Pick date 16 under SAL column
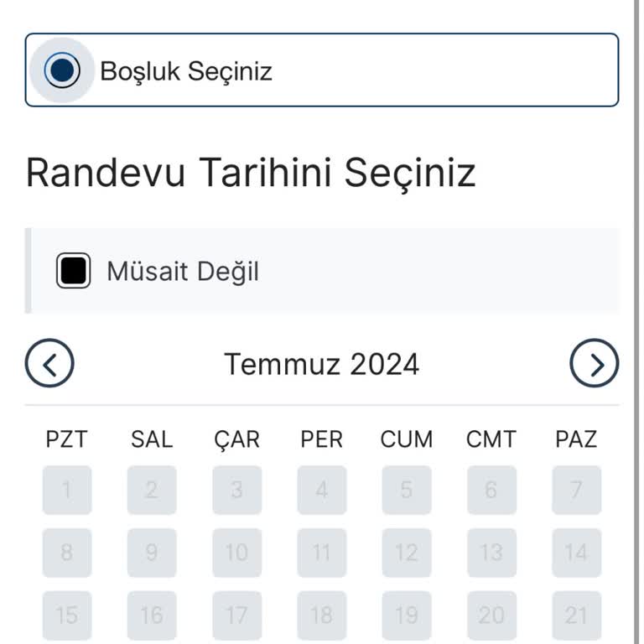Screen dimensions: 644x644 (x=152, y=615)
